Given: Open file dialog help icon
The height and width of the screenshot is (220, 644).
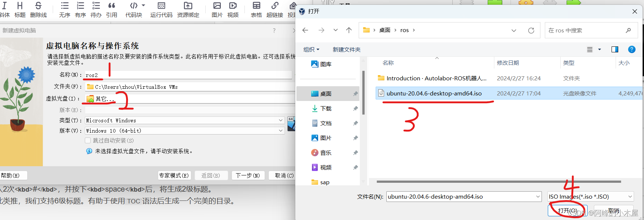Looking at the screenshot, I should (x=631, y=49).
